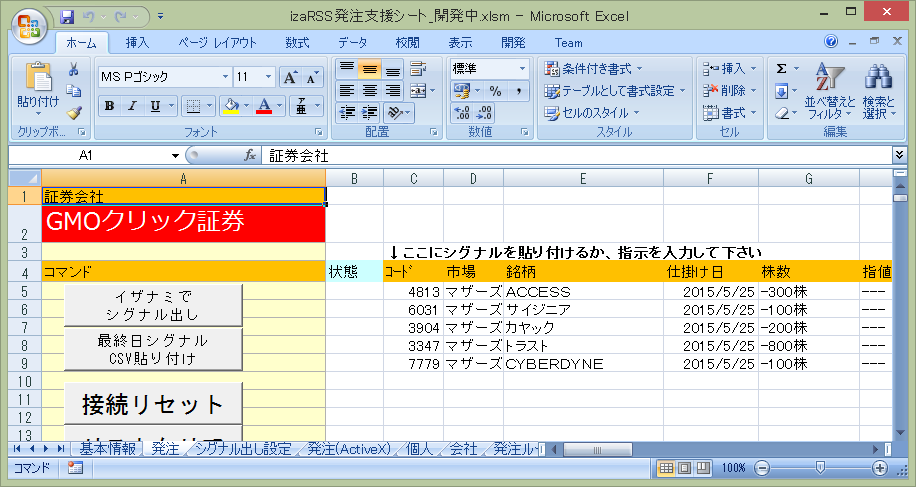Click the text orientation icon
This screenshot has height=487, width=916.
pos(395,112)
